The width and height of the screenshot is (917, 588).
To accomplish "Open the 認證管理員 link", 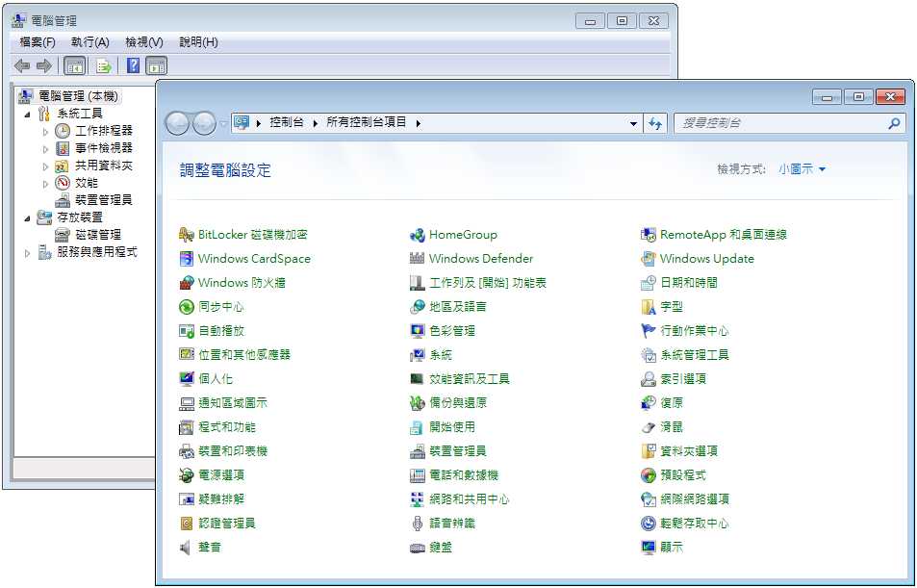I will (x=227, y=524).
